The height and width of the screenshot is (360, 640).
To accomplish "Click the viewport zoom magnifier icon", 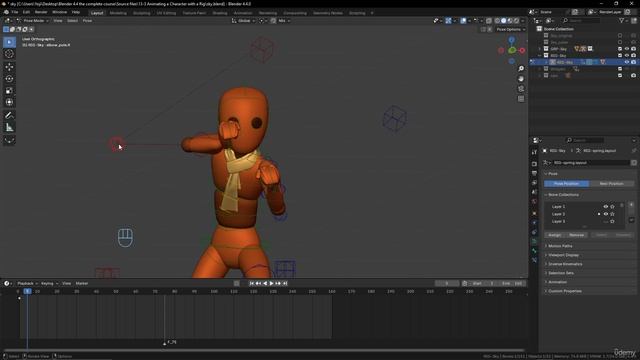I will pyautogui.click(x=521, y=69).
